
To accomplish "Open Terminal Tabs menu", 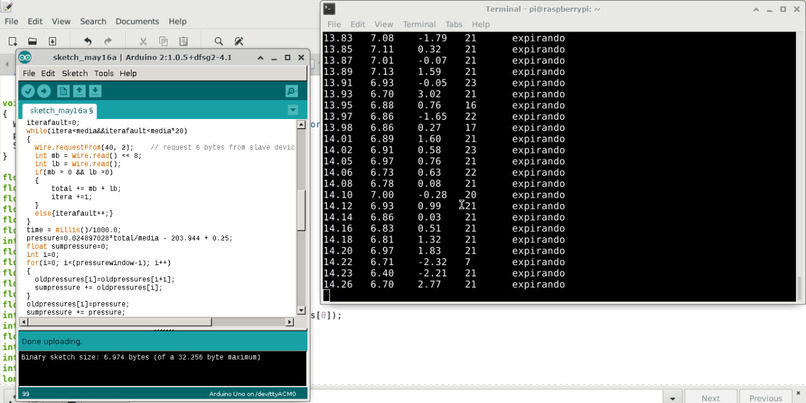I will coord(453,24).
